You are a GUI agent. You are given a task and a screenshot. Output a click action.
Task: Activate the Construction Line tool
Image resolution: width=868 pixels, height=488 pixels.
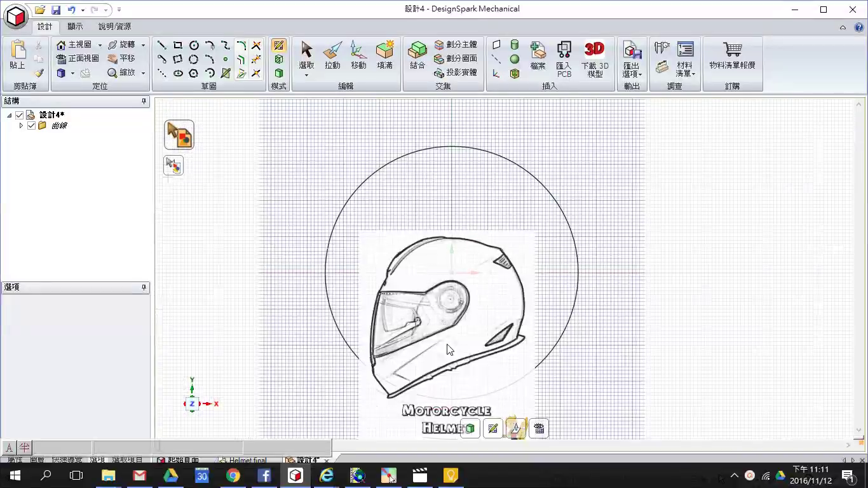coord(162,73)
